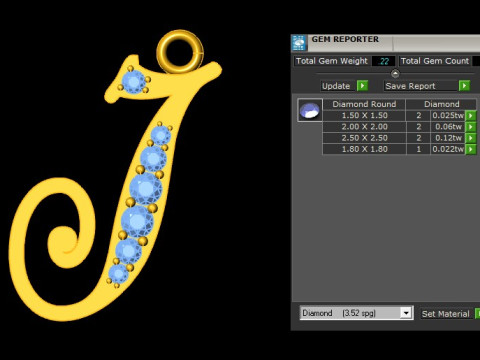Click the Diamond column header
Screen dimensions: 480x360
[x=442, y=104]
